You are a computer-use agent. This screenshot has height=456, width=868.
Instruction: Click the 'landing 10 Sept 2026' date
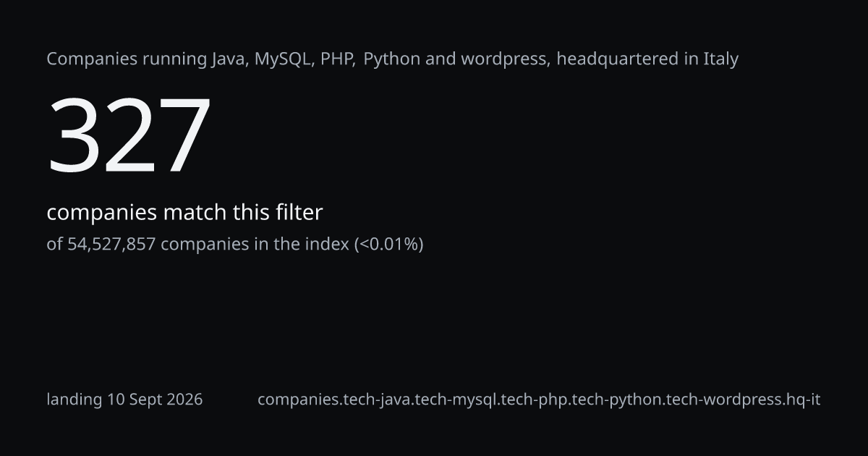tap(124, 400)
